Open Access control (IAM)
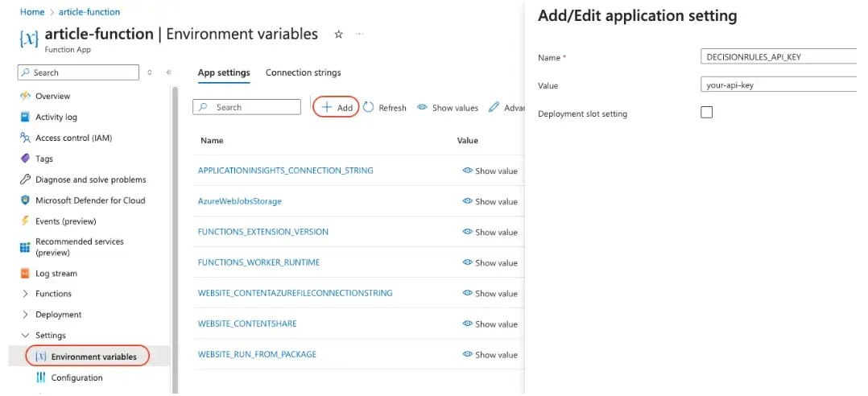Image resolution: width=868 pixels, height=396 pixels. point(66,138)
